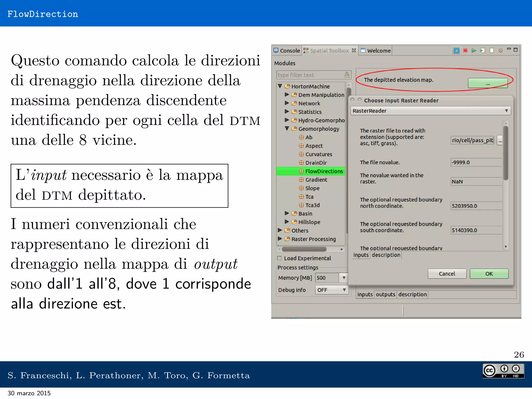Open the Debug info OFF dropdown
This screenshot has width=532, height=399.
[331, 290]
